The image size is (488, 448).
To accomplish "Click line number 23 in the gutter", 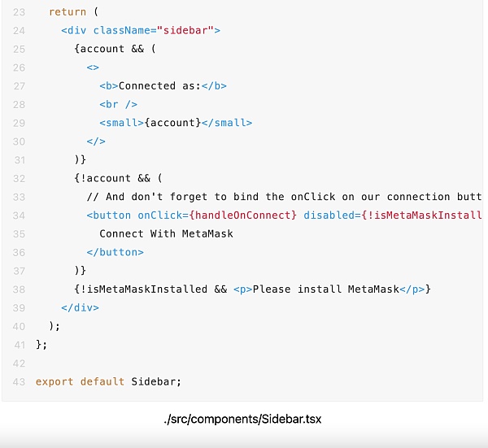I will (19, 12).
